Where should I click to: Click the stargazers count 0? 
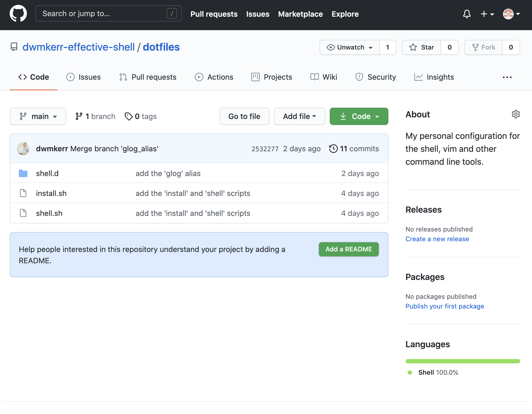click(449, 47)
